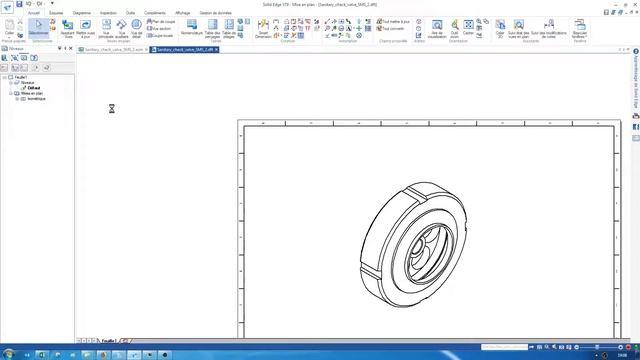Close the Niveaux panel
Screen dimensions: 640x360
(71, 48)
